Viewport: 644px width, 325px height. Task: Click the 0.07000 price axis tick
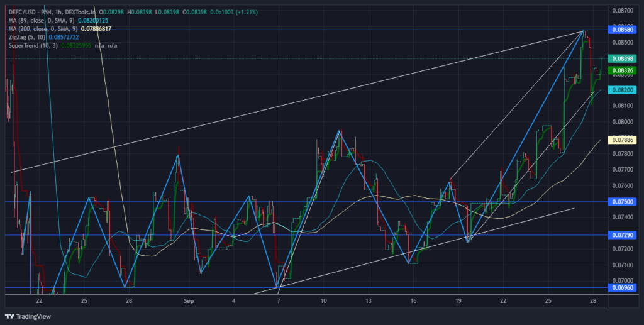[622, 280]
